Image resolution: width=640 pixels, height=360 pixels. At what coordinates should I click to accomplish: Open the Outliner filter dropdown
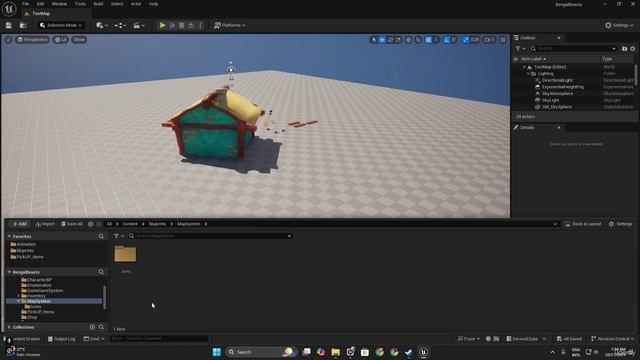521,49
